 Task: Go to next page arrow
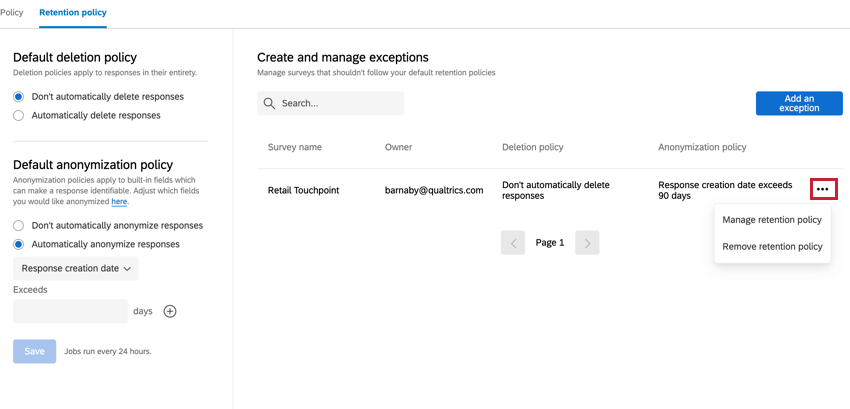point(587,243)
